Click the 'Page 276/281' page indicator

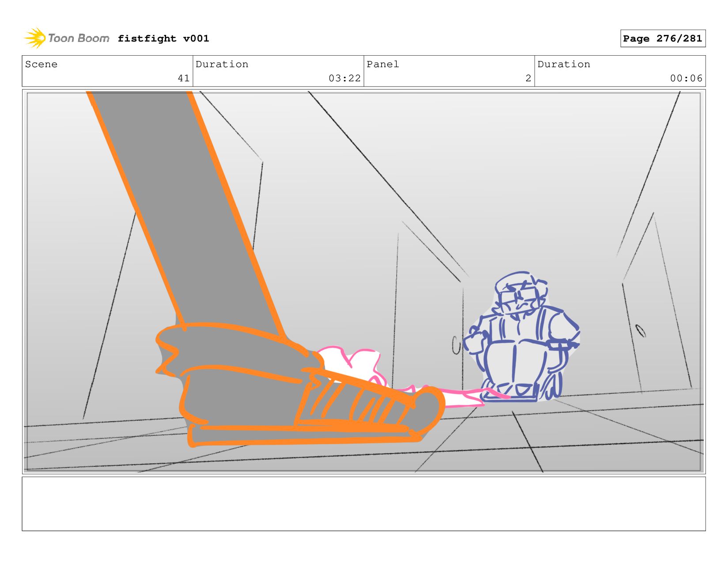(x=663, y=38)
